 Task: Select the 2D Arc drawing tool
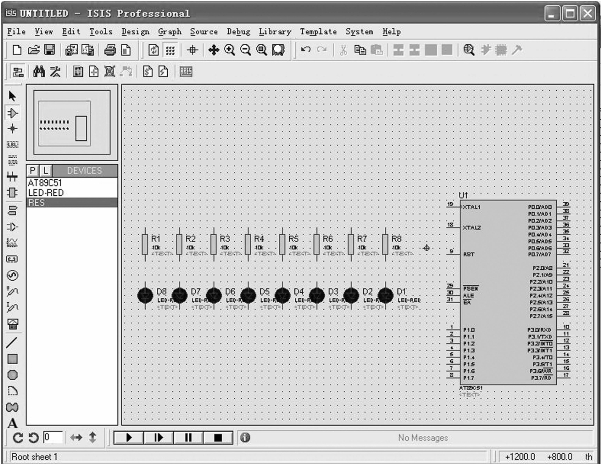coord(12,391)
